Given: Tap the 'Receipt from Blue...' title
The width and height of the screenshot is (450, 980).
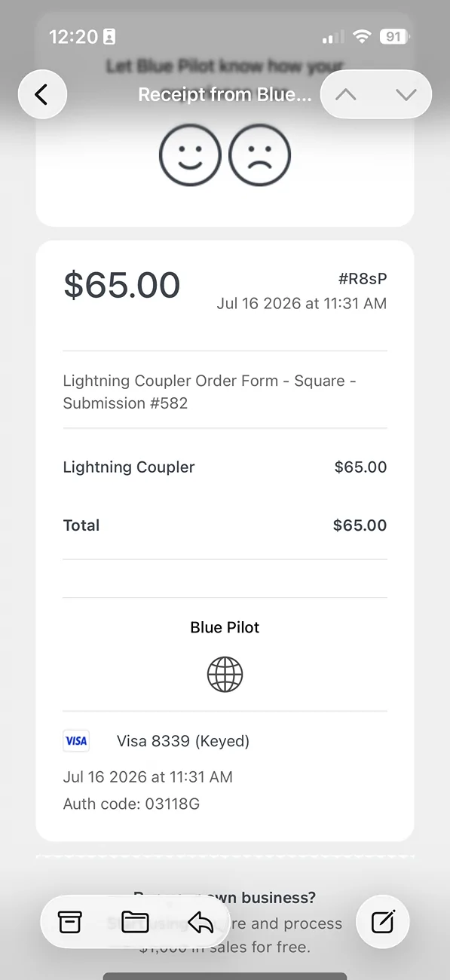Looking at the screenshot, I should (x=225, y=95).
